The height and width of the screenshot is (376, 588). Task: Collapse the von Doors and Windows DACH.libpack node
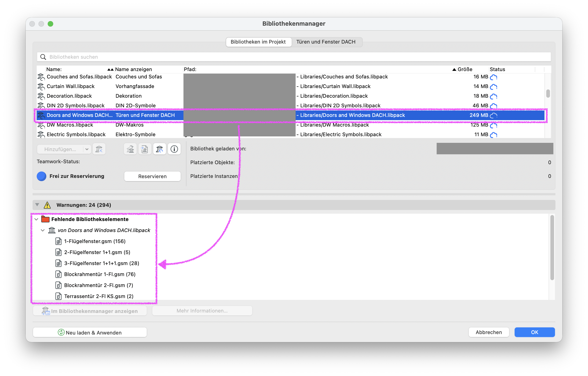coord(43,230)
